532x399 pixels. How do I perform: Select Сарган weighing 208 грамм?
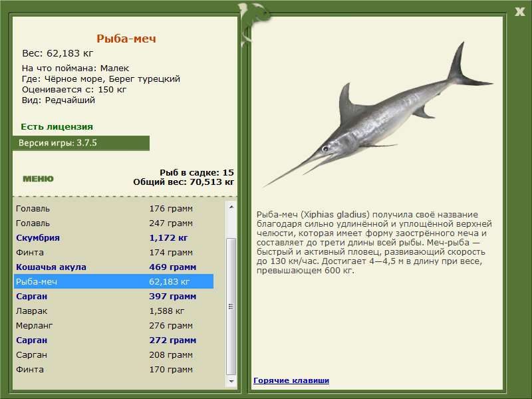tap(114, 354)
